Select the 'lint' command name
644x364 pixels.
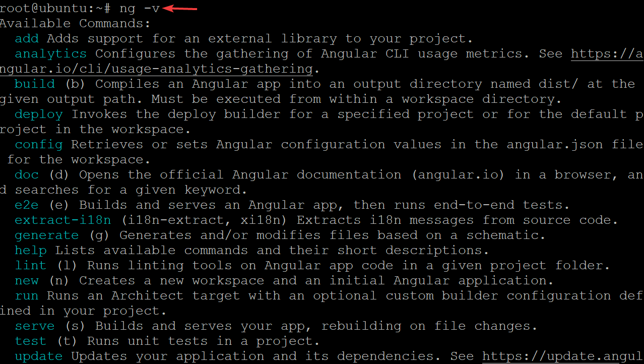click(31, 265)
